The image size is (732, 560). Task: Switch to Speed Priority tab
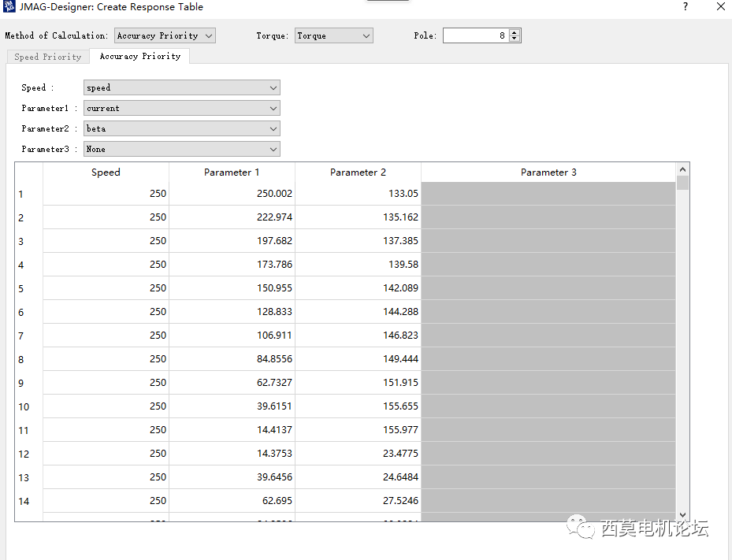[x=47, y=57]
